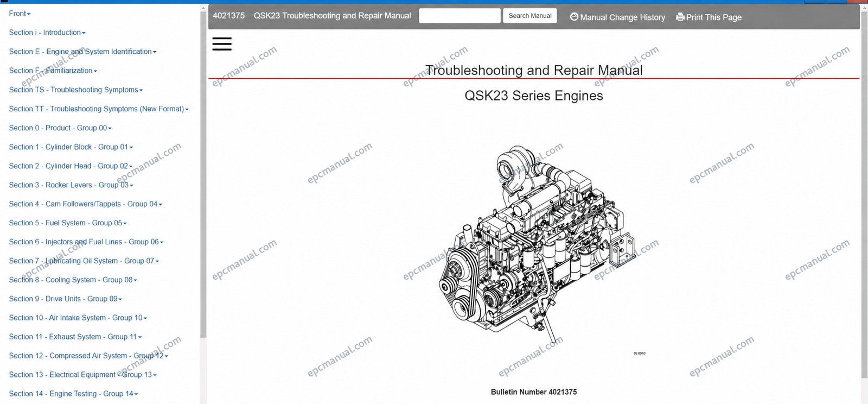Image resolution: width=868 pixels, height=404 pixels.
Task: Open Section 13 - Electrical Equipment
Action: click(x=83, y=375)
